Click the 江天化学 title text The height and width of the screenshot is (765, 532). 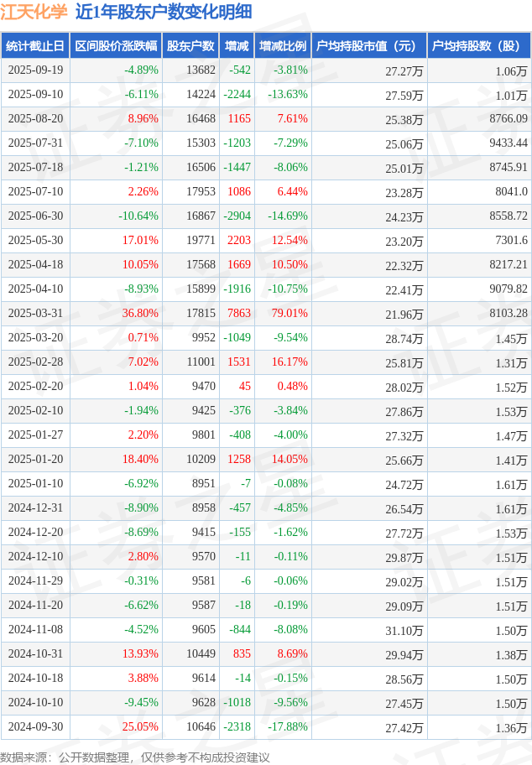pyautogui.click(x=34, y=12)
